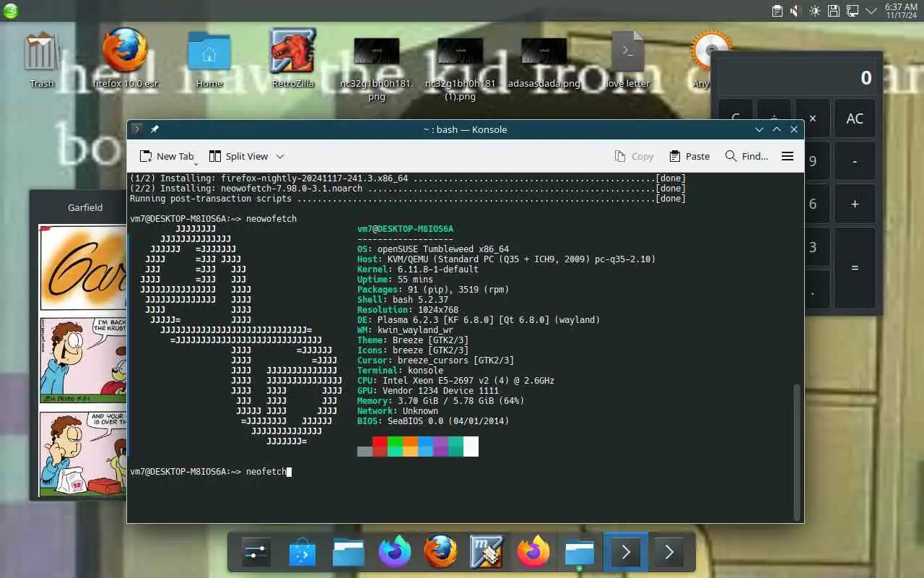Click New Tab in Konsole toolbar
Viewport: 924px width, 578px height.
click(x=167, y=156)
